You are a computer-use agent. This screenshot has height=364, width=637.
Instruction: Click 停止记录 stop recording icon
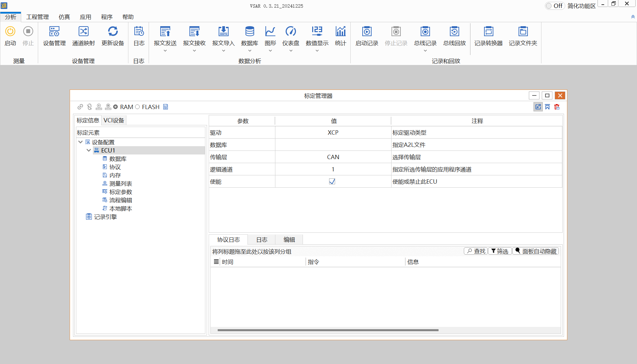tap(396, 31)
